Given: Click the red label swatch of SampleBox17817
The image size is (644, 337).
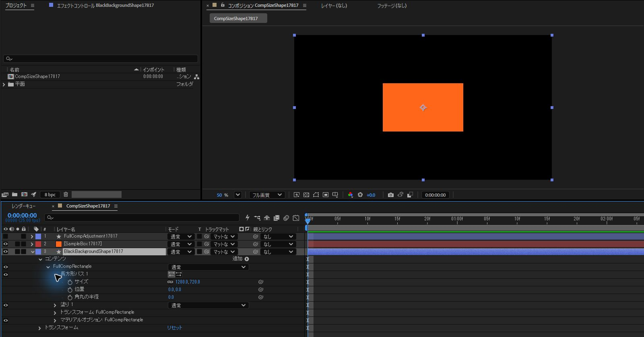Looking at the screenshot, I should (38, 244).
